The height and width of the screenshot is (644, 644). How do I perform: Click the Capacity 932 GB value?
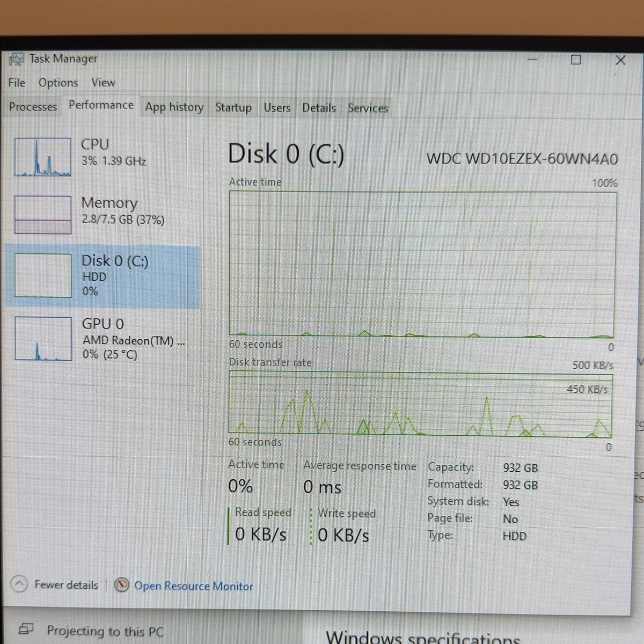(x=520, y=468)
